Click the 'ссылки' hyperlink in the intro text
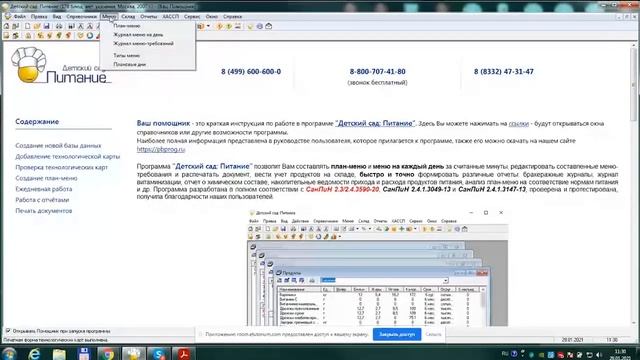Image resolution: width=640 pixels, height=360 pixels. (518, 124)
